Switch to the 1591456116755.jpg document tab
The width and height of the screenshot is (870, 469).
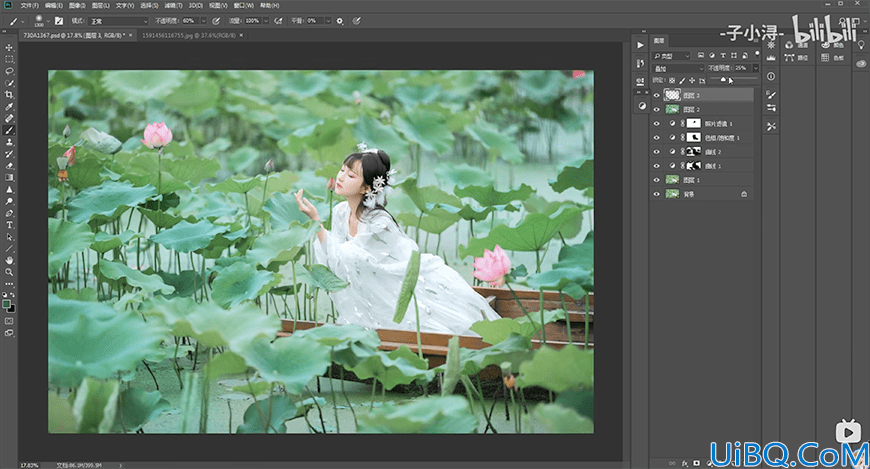(189, 35)
